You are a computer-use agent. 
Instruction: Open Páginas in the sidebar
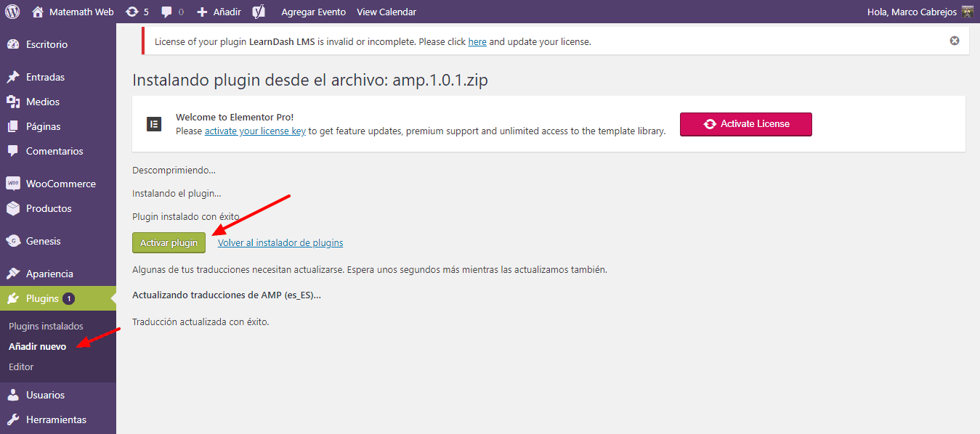44,126
